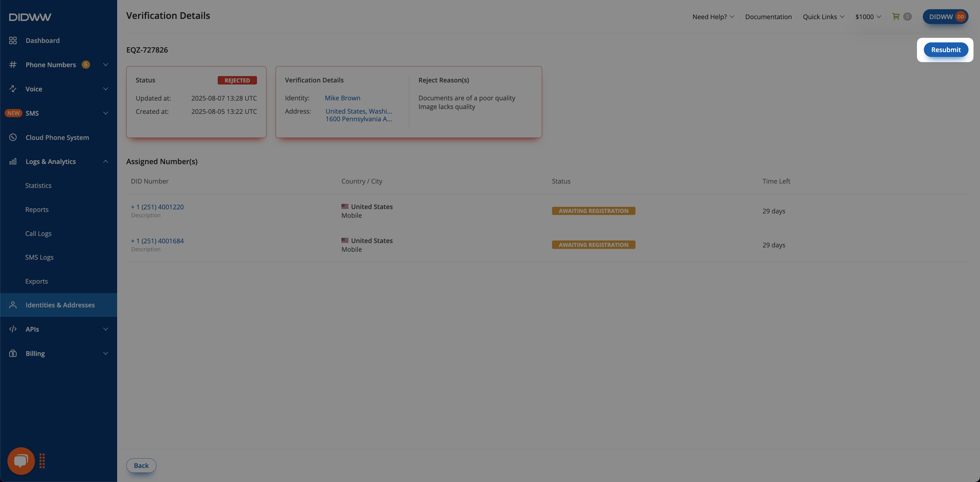The height and width of the screenshot is (482, 980).
Task: Click the Logs & Analytics bar chart icon
Action: [x=13, y=161]
